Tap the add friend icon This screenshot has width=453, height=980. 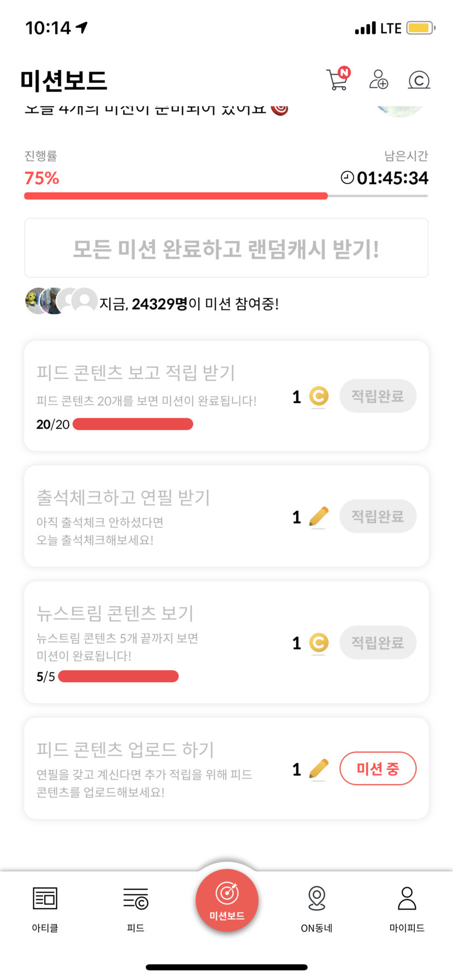378,80
